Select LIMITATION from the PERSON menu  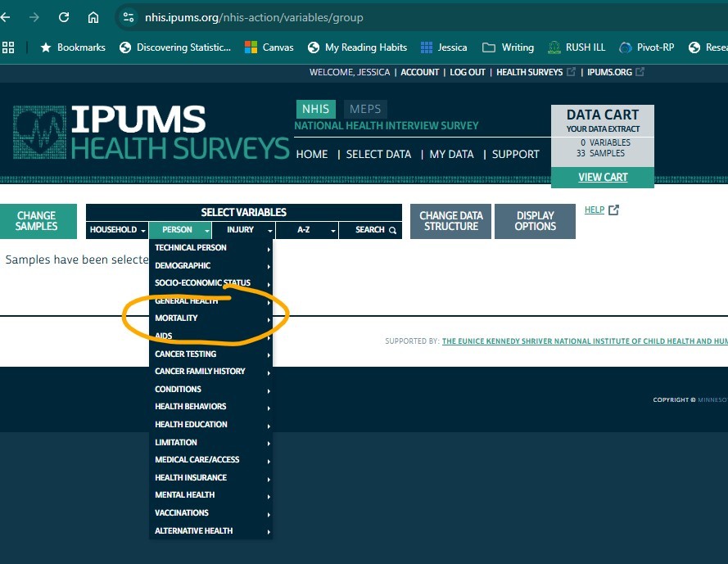(x=210, y=442)
